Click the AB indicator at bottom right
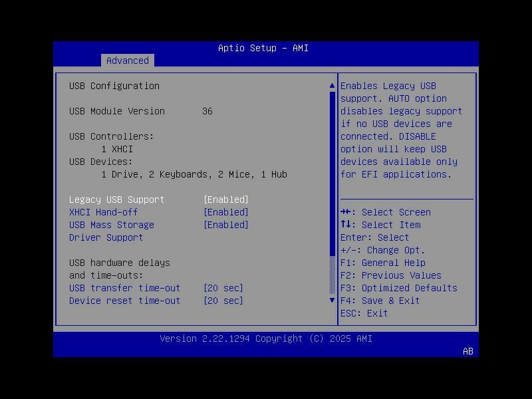 [x=467, y=352]
